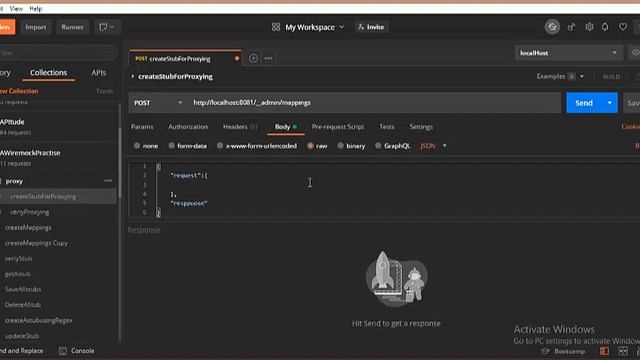Image resolution: width=640 pixels, height=360 pixels.
Task: Open the updateStub request
Action: (22, 336)
